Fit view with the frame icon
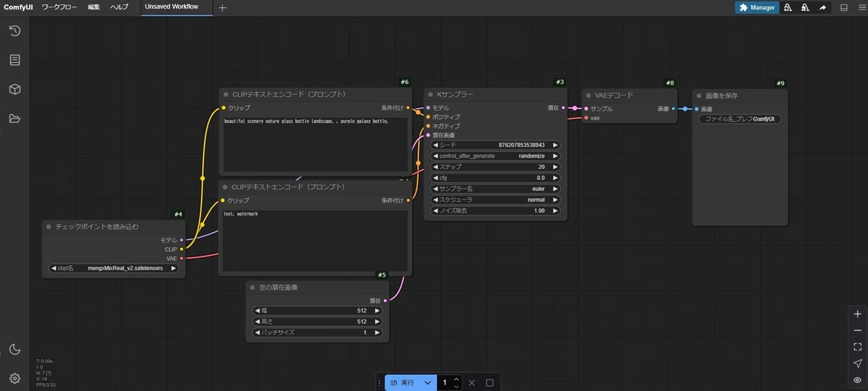Viewport: 868px width, 391px height. pyautogui.click(x=857, y=347)
